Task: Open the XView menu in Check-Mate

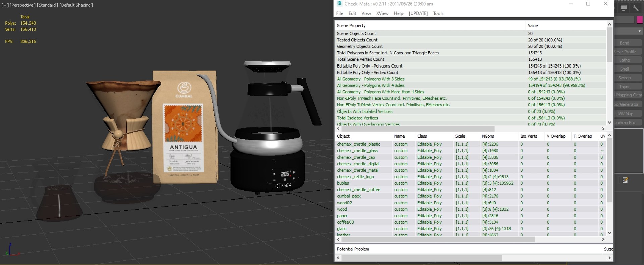Action: (382, 13)
